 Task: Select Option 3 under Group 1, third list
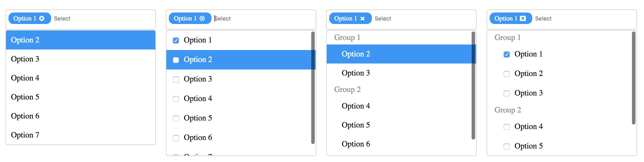(356, 73)
